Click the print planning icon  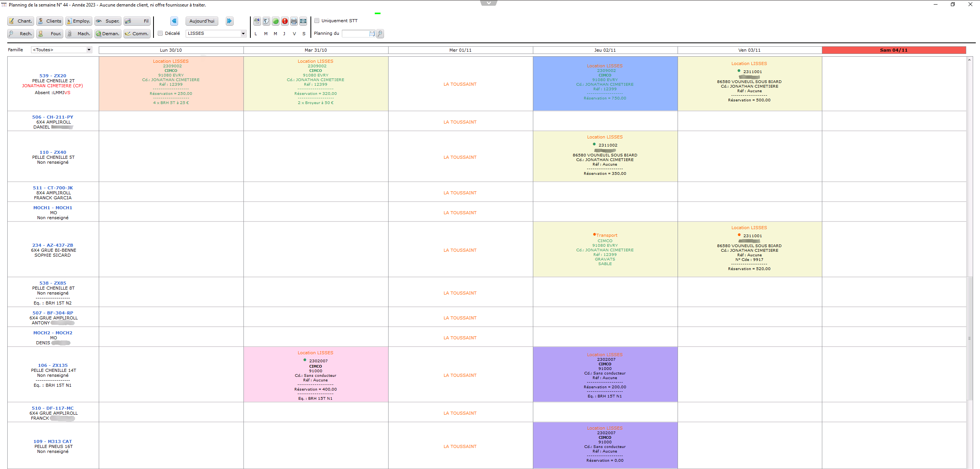tap(294, 21)
